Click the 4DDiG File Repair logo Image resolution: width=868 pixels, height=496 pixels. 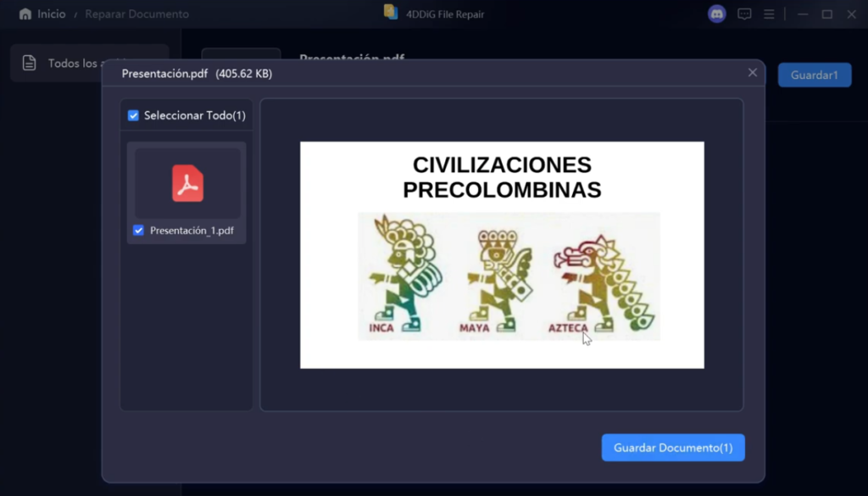(x=391, y=13)
